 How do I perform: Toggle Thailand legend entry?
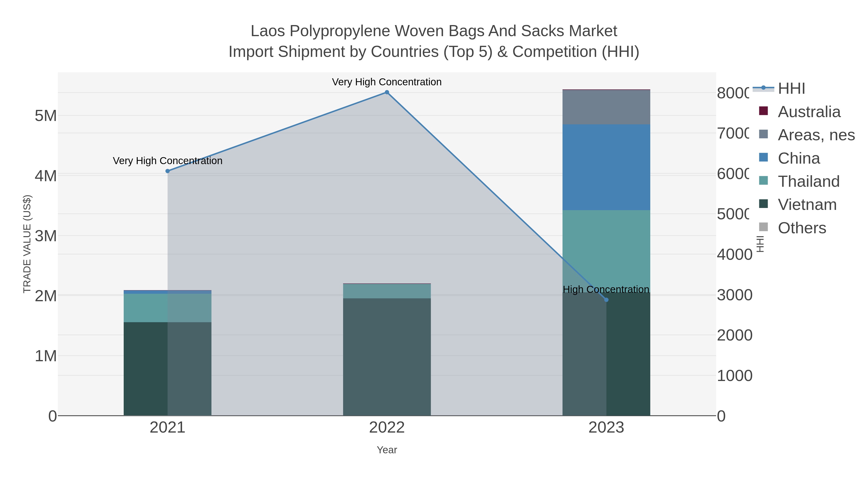[799, 181]
